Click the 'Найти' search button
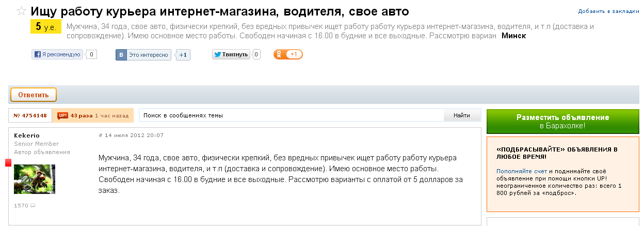644x226 pixels. pos(462,115)
